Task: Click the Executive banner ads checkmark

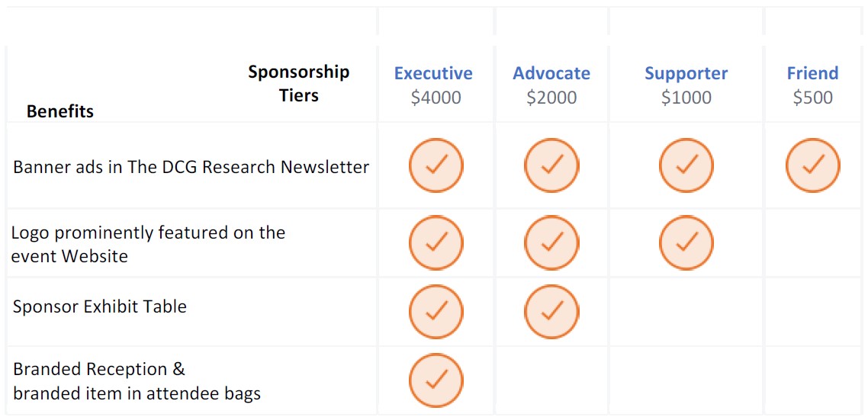Action: click(x=436, y=165)
